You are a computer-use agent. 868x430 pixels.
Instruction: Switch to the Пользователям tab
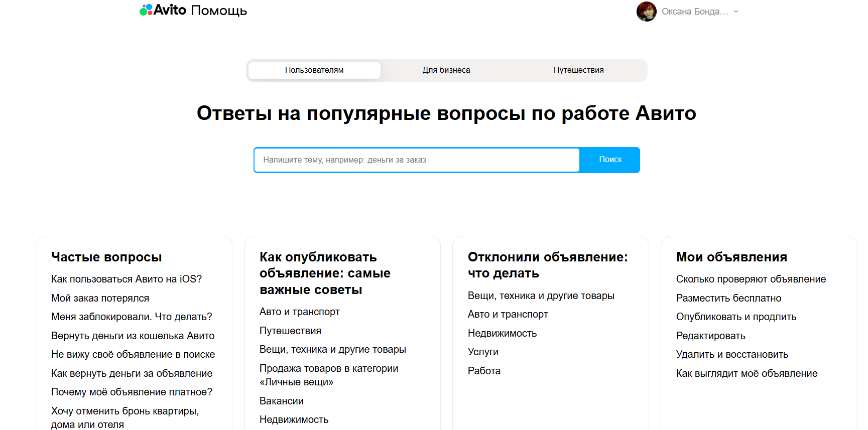(x=314, y=70)
